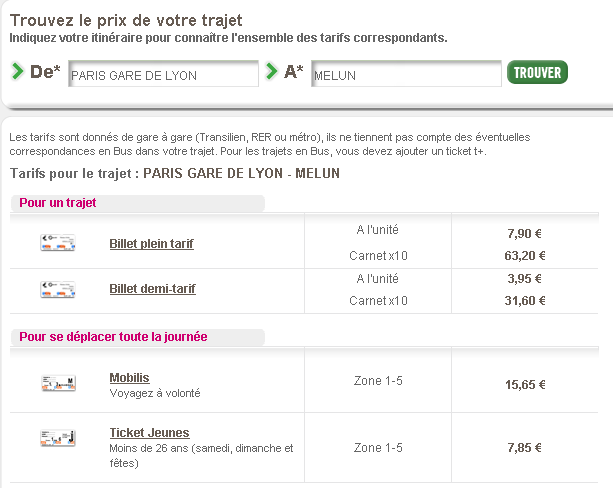613x488 pixels.
Task: Open the Mobilis link
Action: point(129,378)
